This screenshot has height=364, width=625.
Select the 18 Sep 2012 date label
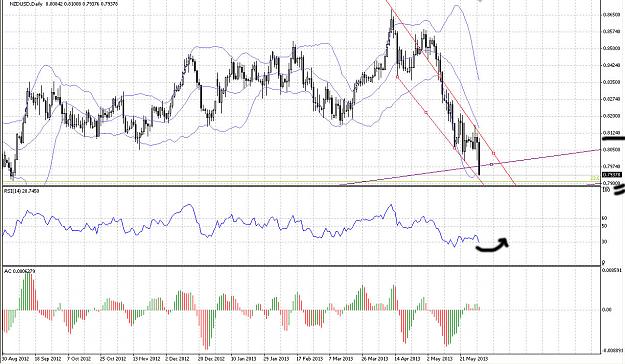[x=47, y=359]
